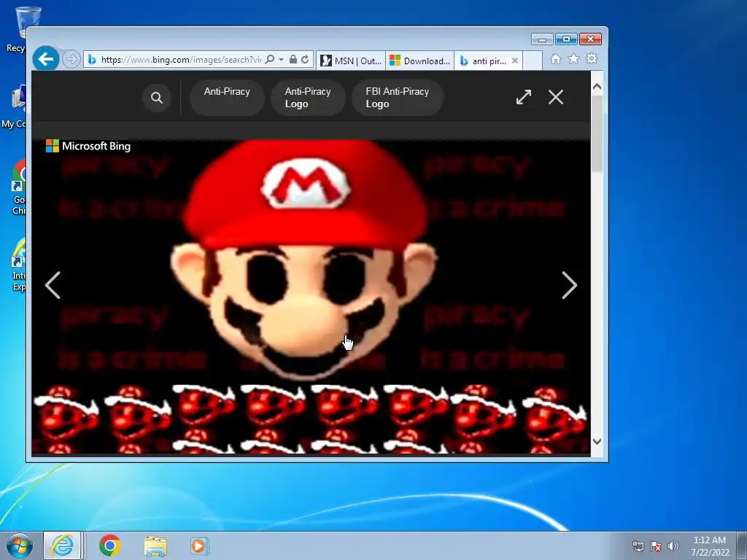Switch to the MSN | Out... tab
This screenshot has width=747, height=560.
(x=351, y=61)
